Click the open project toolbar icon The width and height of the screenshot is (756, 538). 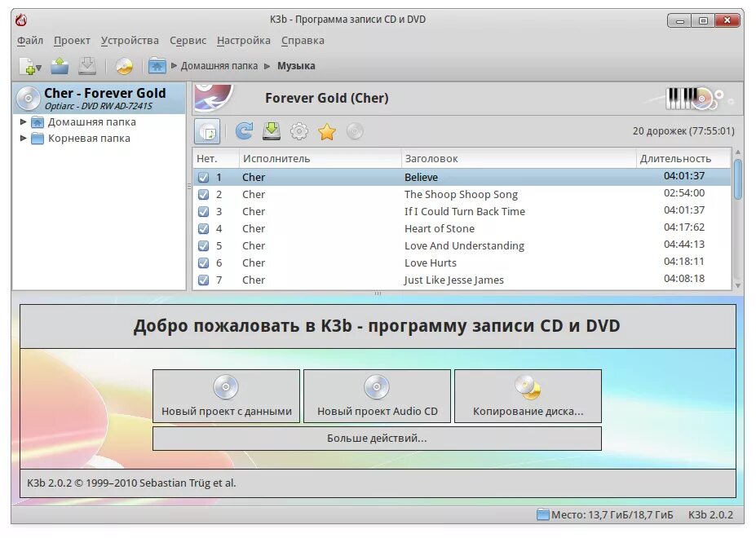point(60,65)
